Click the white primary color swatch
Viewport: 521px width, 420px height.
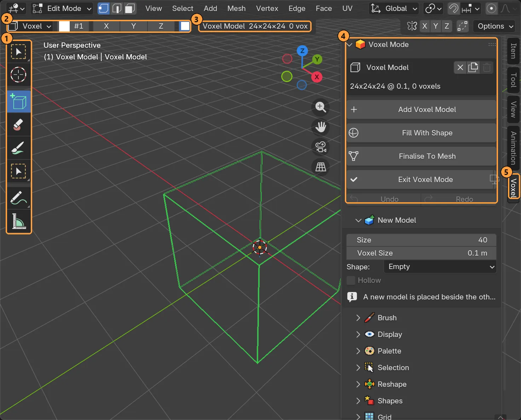pyautogui.click(x=64, y=26)
